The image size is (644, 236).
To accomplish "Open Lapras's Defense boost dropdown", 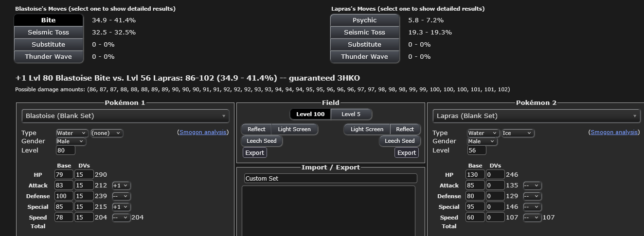I will [x=533, y=196].
